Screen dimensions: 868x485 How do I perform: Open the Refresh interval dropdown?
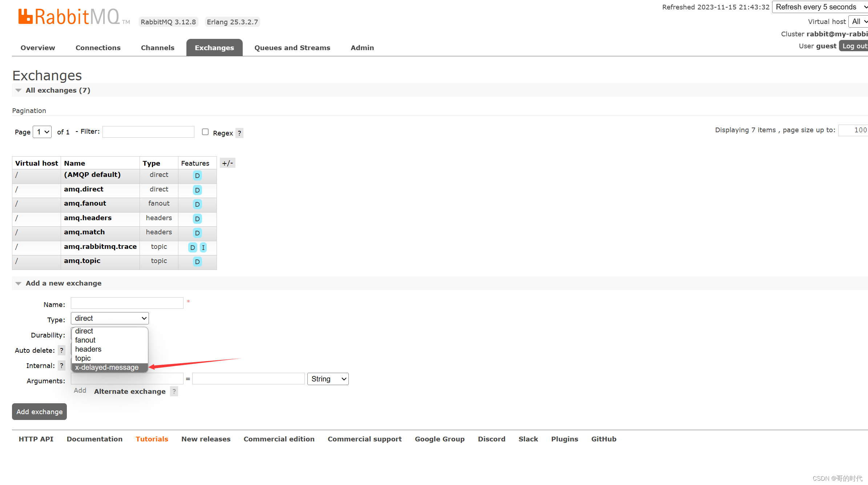[x=820, y=7]
